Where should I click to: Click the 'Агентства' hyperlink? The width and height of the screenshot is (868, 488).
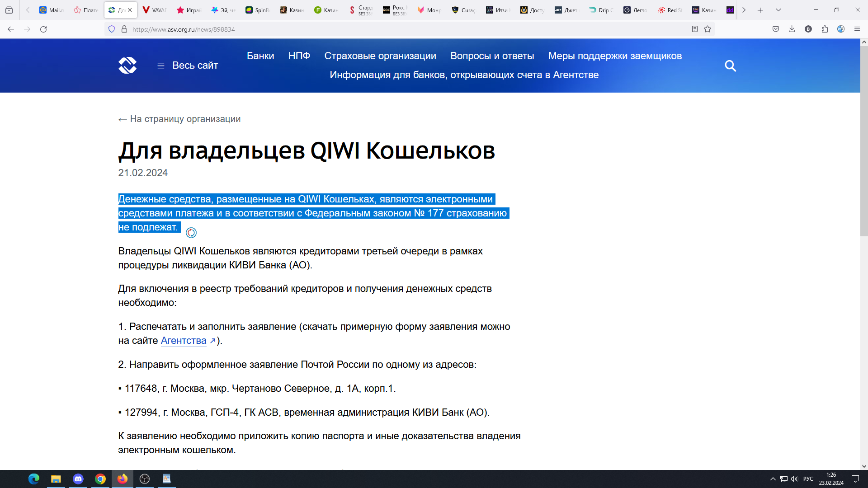[184, 341]
